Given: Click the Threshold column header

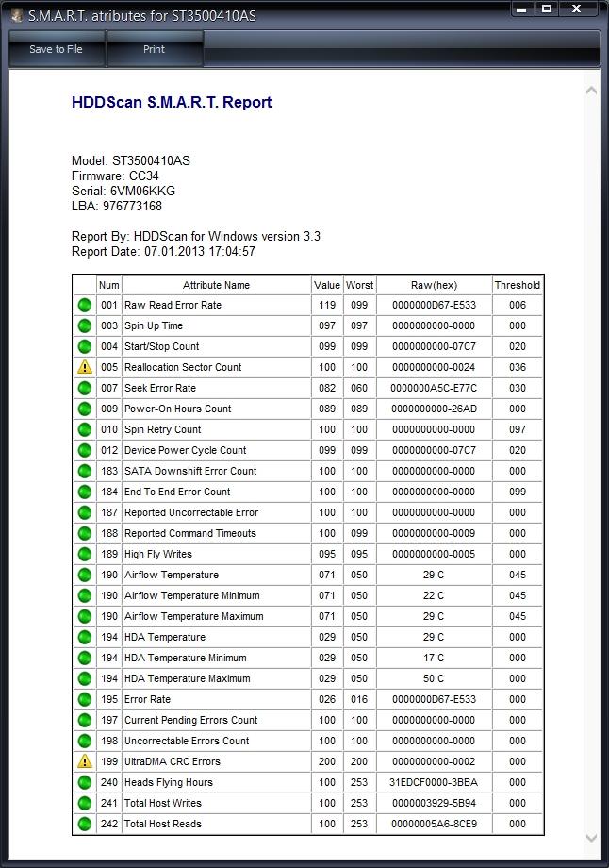Looking at the screenshot, I should coord(518,285).
